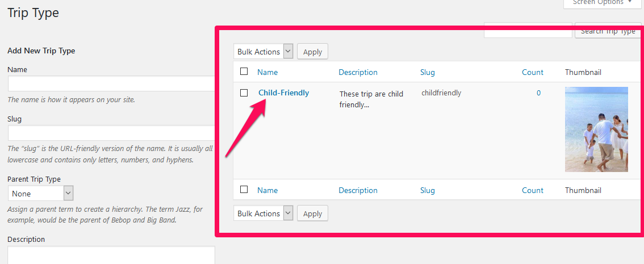
Task: Toggle the select-all checkbox in table footer
Action: coord(244,189)
